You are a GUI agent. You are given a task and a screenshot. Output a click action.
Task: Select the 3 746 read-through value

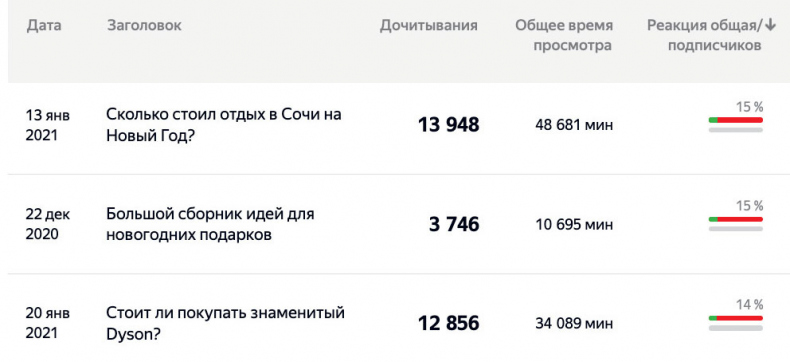454,224
